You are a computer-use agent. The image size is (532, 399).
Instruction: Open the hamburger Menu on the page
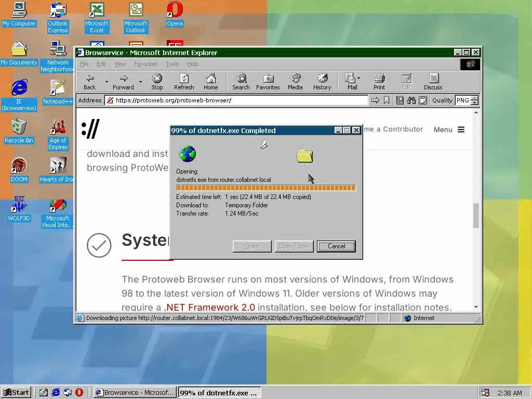[449, 129]
